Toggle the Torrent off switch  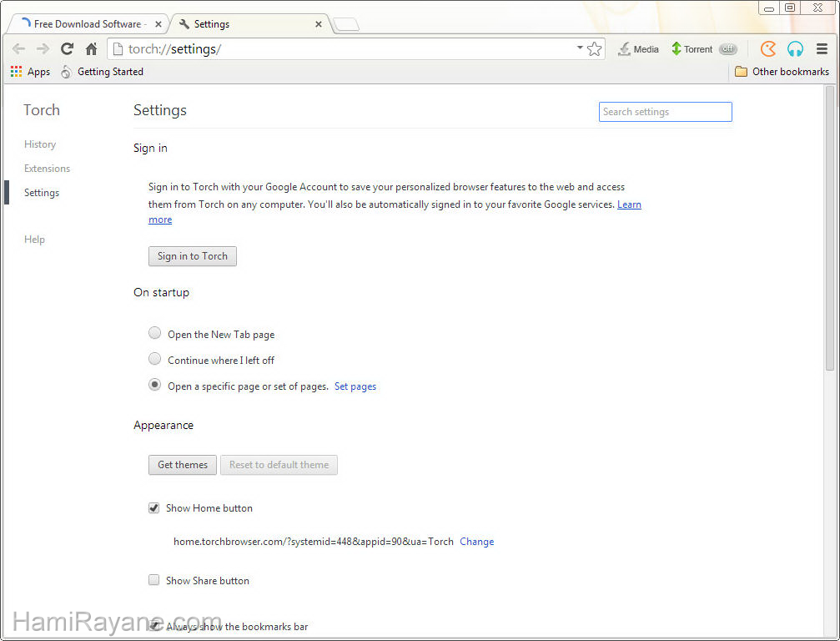(x=727, y=48)
